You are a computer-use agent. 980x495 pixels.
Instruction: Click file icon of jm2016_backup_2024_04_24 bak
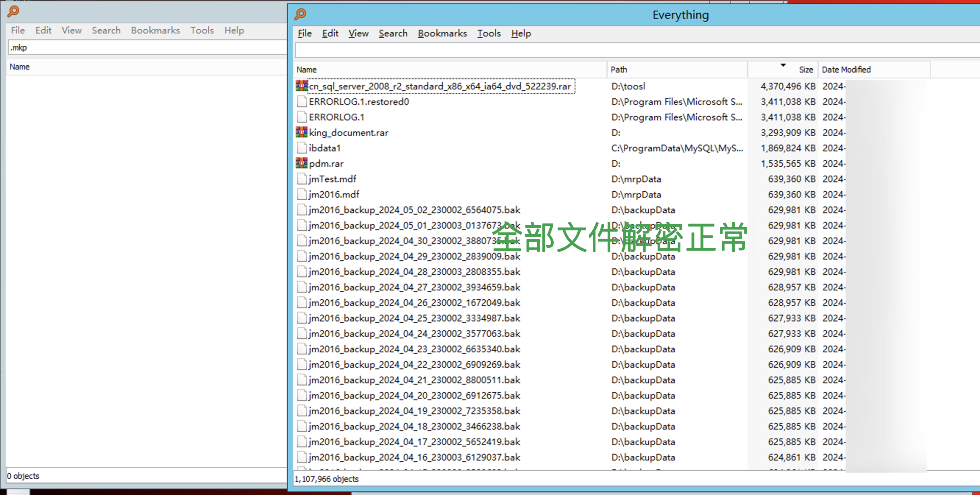pyautogui.click(x=302, y=333)
